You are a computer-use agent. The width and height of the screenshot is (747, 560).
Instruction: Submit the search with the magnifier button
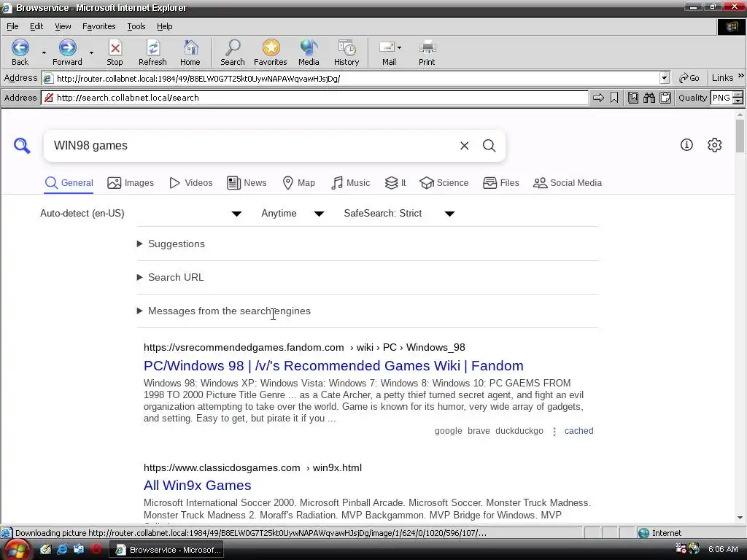[489, 146]
